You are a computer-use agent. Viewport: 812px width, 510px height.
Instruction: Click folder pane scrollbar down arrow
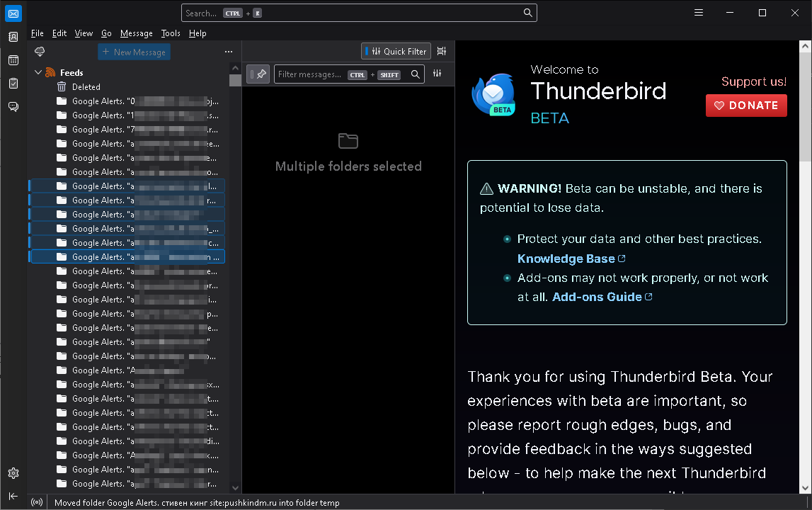pyautogui.click(x=236, y=488)
